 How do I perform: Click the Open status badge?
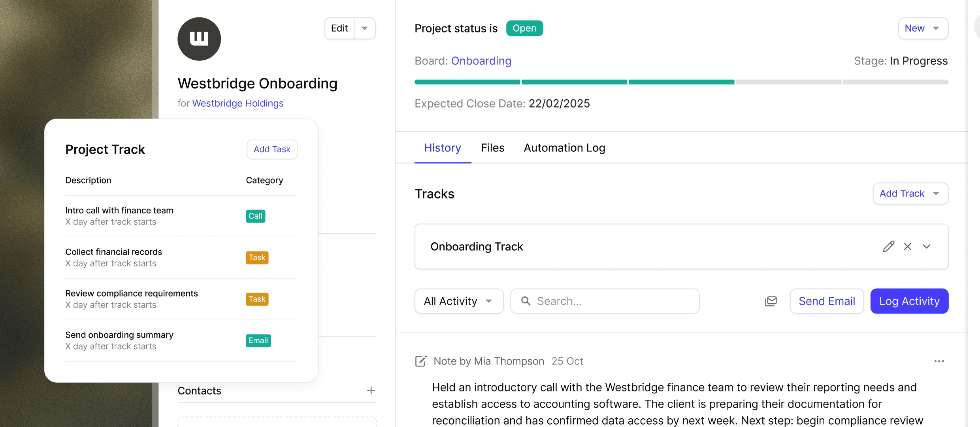click(x=524, y=28)
